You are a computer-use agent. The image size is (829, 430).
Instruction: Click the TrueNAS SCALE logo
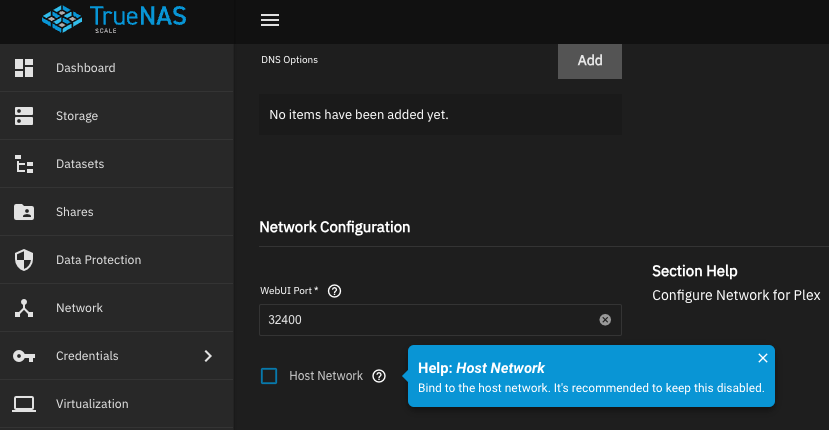(x=116, y=20)
